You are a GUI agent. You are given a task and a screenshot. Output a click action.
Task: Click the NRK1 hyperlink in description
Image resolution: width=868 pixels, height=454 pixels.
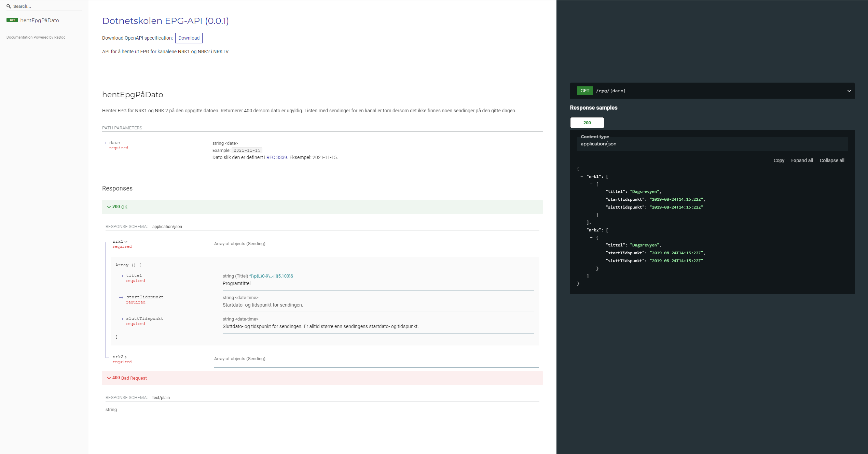(184, 52)
